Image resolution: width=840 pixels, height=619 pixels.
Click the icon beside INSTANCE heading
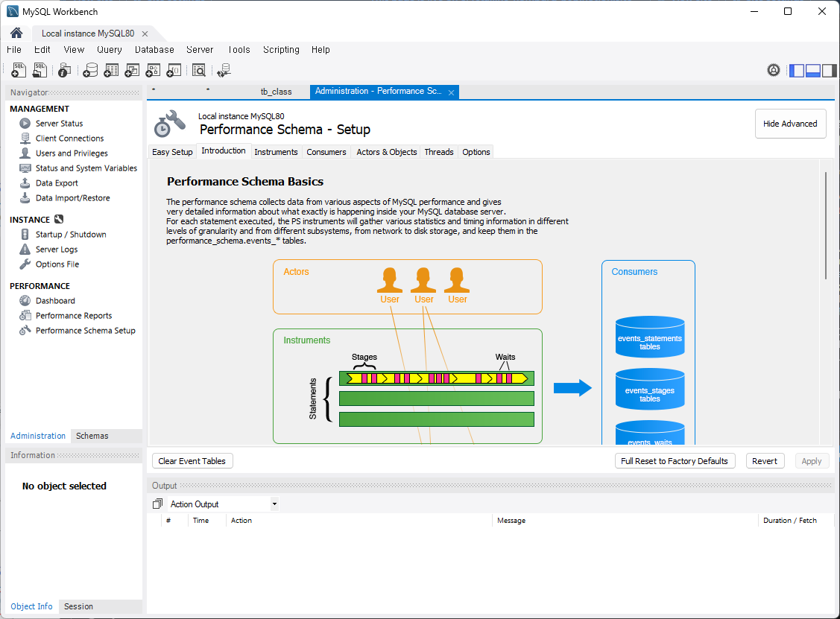pyautogui.click(x=59, y=219)
